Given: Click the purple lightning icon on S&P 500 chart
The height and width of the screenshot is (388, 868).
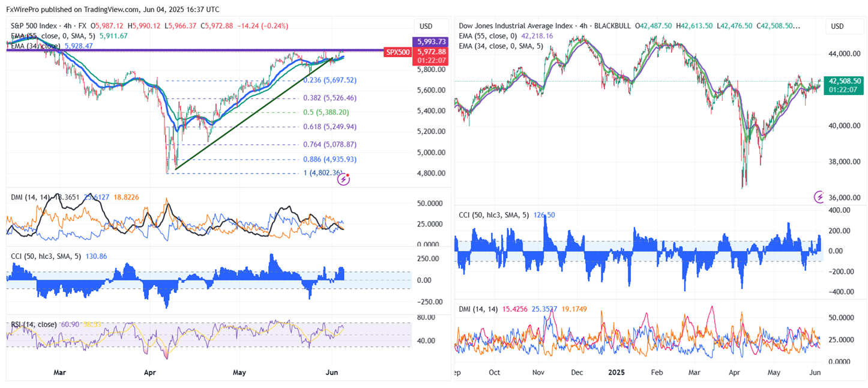Looking at the screenshot, I should 344,180.
